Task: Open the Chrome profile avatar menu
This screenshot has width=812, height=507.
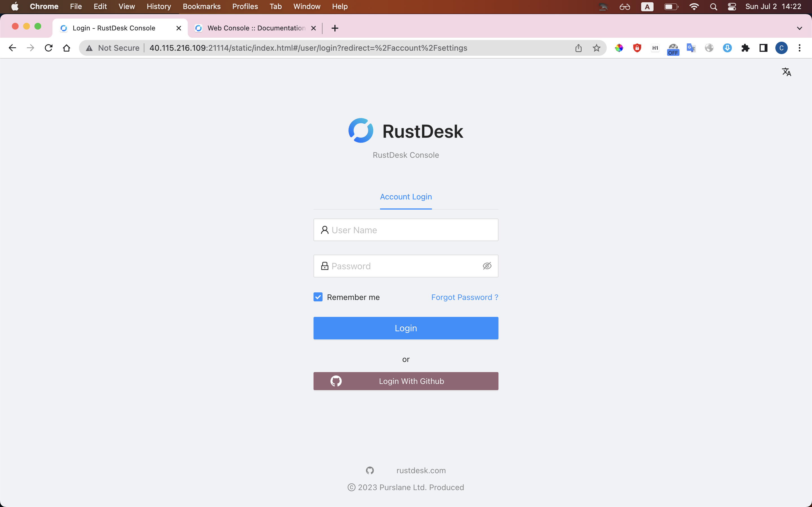Action: click(781, 48)
